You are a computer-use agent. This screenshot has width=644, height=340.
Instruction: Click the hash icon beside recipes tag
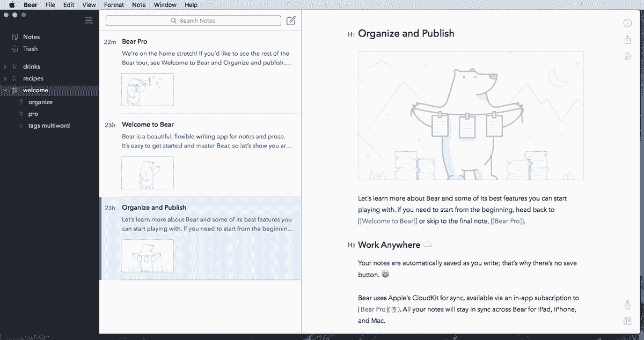coord(15,78)
